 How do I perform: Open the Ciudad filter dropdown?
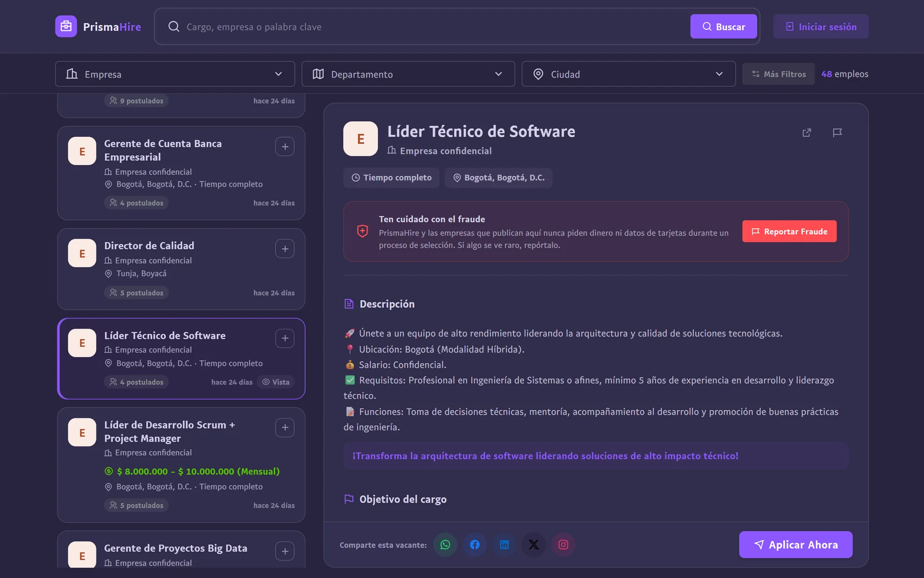(x=628, y=74)
